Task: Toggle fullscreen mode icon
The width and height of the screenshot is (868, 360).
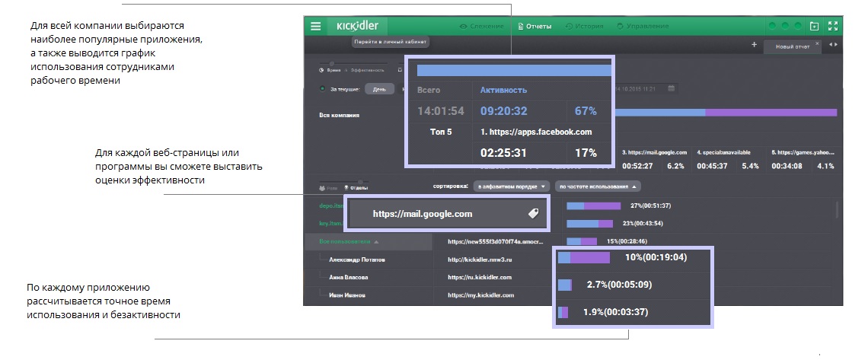Action: (832, 26)
